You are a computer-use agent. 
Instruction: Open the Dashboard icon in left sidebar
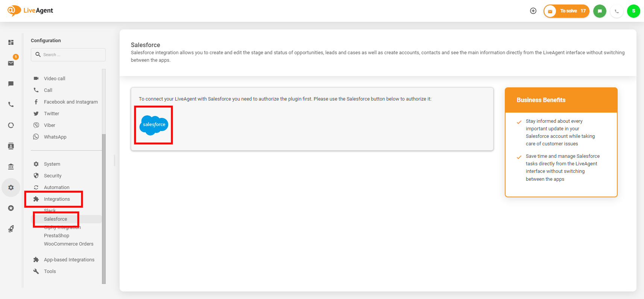point(11,43)
